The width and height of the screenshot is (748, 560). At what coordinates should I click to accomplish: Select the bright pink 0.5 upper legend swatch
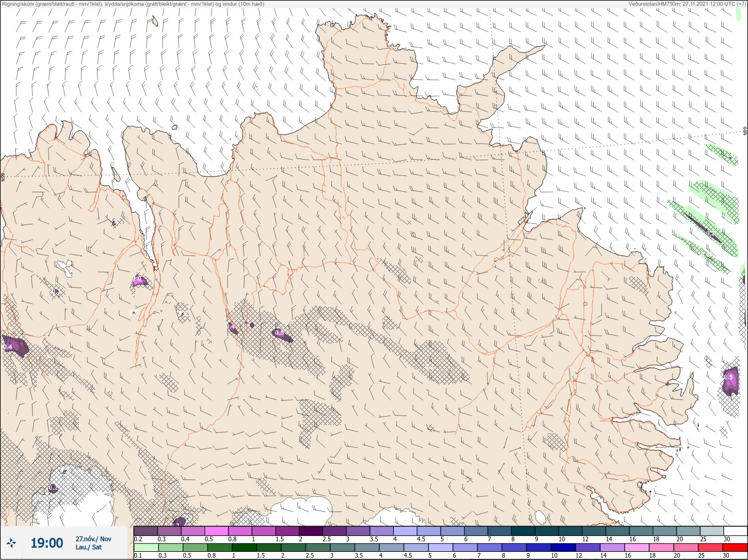(217, 531)
